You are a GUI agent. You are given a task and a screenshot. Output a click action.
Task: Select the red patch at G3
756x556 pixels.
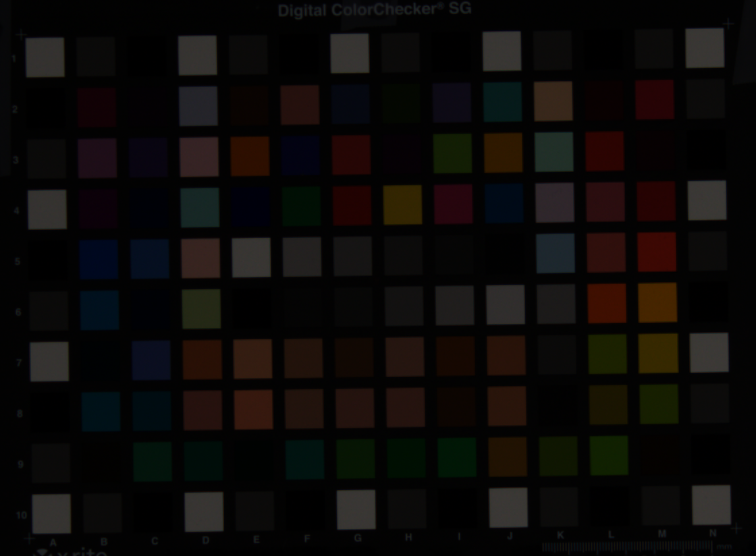pos(352,155)
